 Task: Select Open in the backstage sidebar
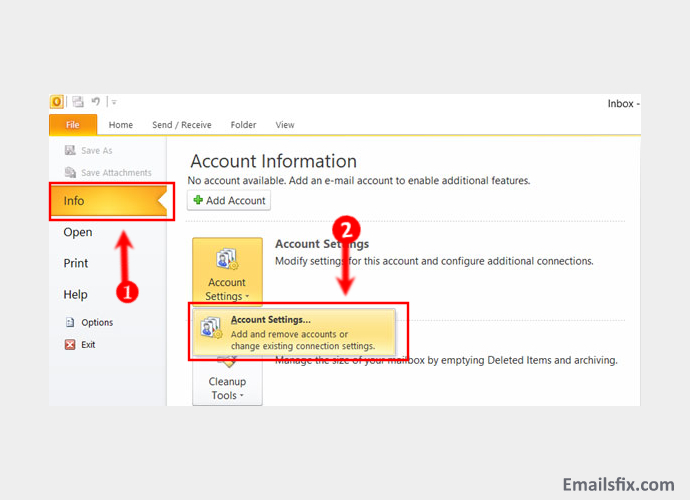pos(78,232)
